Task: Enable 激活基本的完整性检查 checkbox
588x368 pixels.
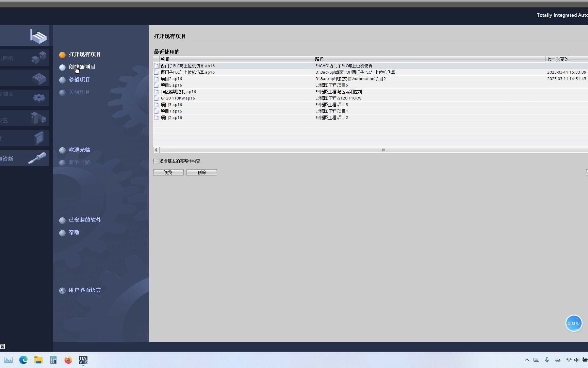Action: click(x=156, y=161)
